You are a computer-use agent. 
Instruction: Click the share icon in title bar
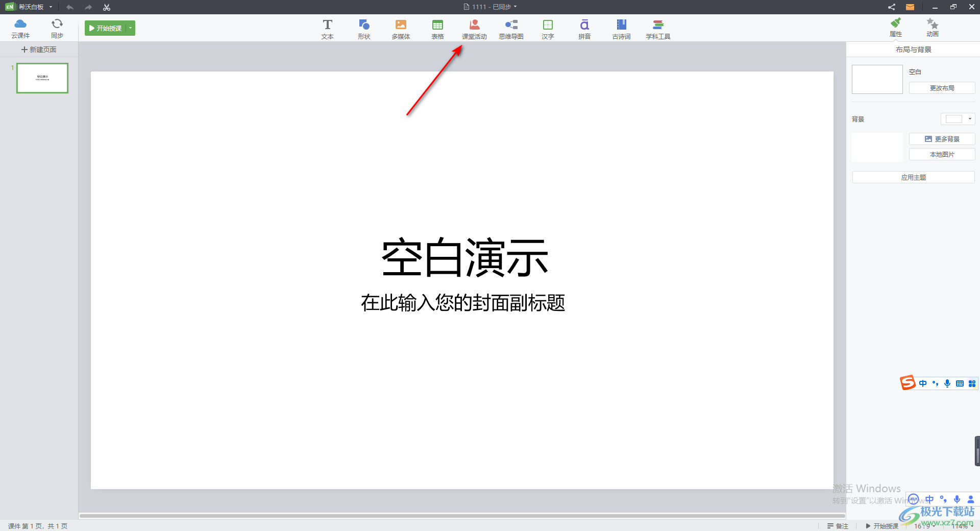point(891,7)
